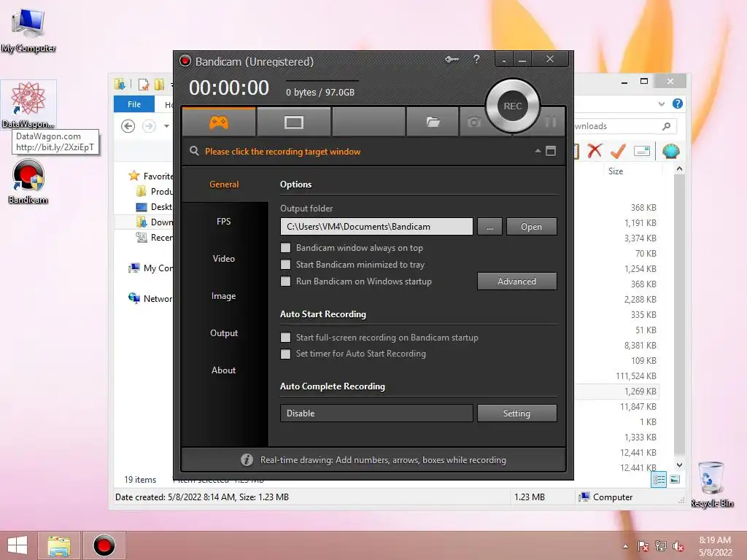
Task: Click the window square icon in target bar
Action: (551, 151)
